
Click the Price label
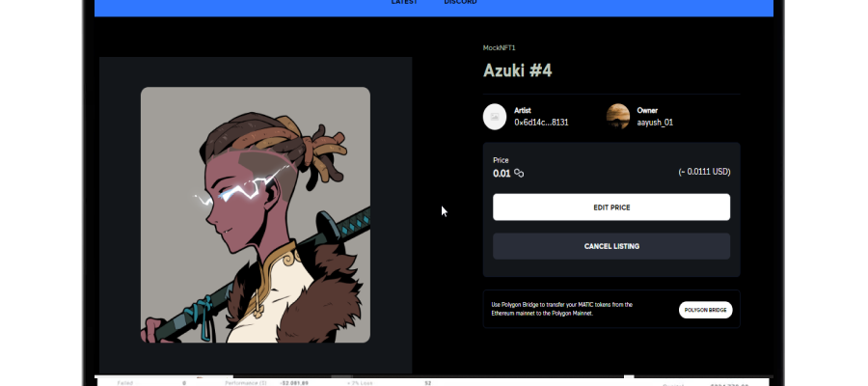point(501,160)
